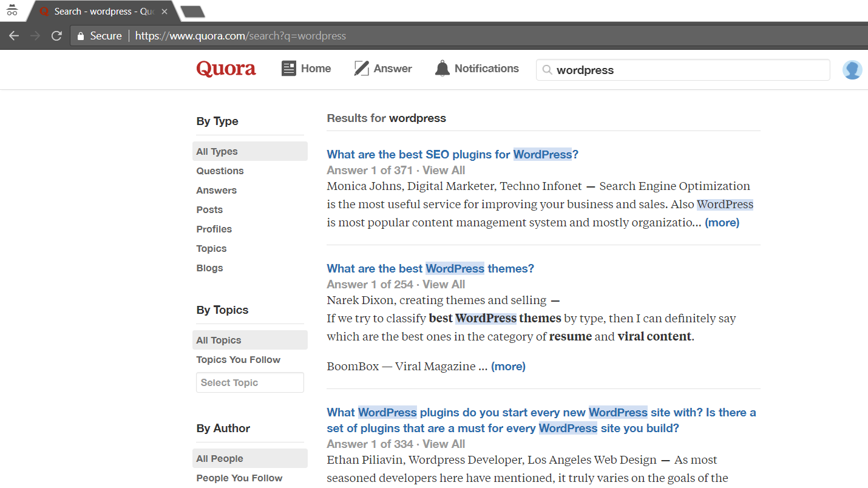Click the By Topics heading
868x488 pixels.
click(x=222, y=310)
